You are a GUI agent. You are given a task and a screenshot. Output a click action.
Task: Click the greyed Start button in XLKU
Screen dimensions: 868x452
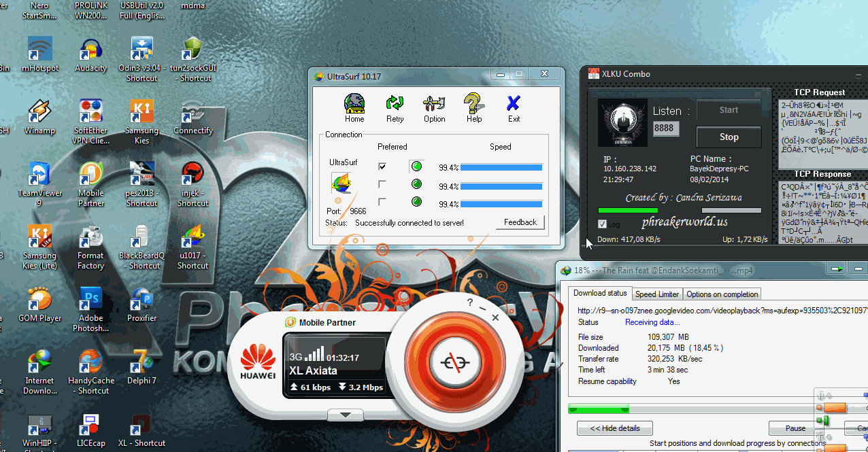pos(729,109)
